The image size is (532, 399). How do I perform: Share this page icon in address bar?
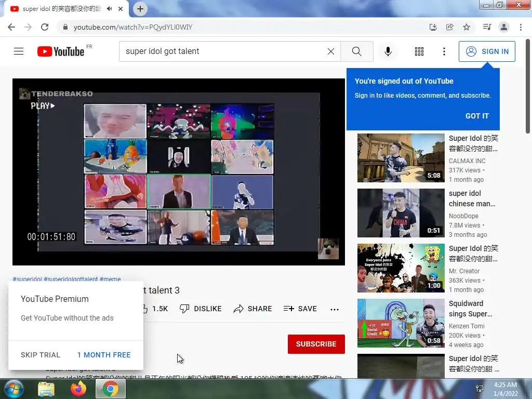[x=449, y=27]
